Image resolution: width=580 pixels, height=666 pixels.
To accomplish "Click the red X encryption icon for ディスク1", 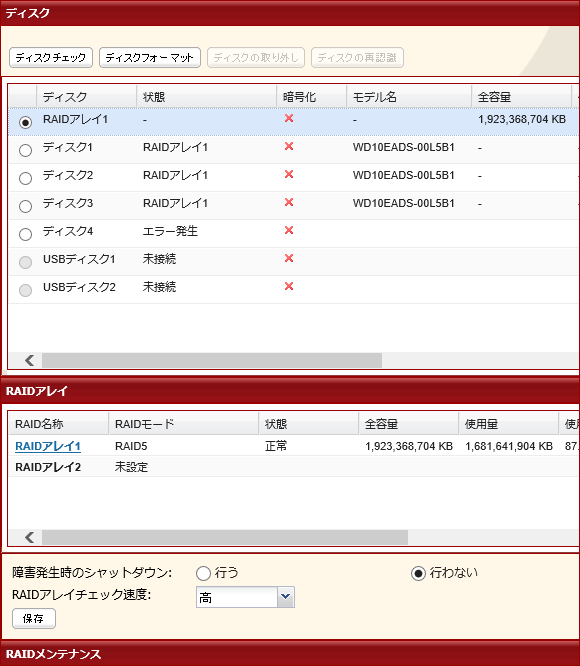I will [289, 147].
